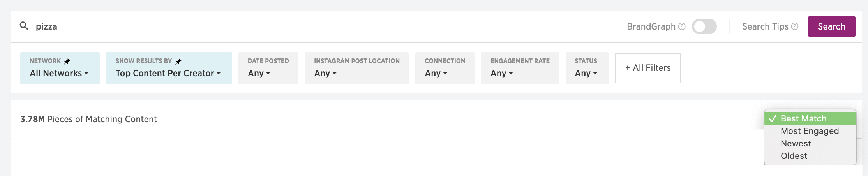
Task: Click the Search Tips help icon
Action: [x=795, y=26]
